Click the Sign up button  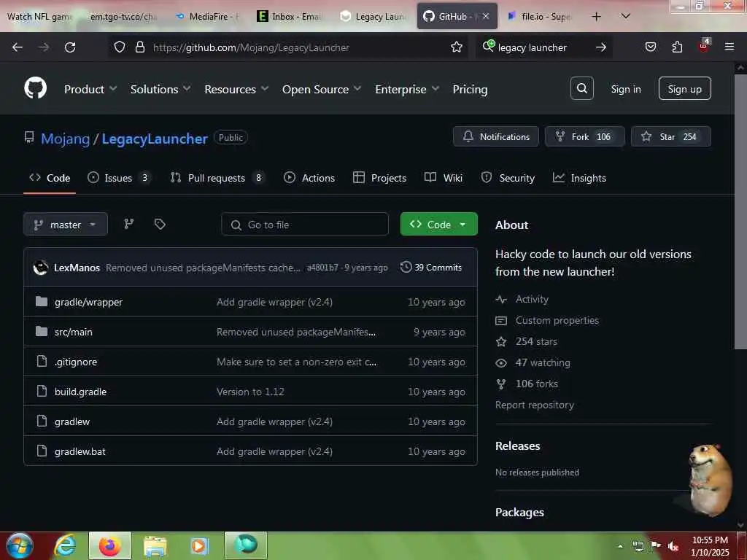pyautogui.click(x=684, y=88)
